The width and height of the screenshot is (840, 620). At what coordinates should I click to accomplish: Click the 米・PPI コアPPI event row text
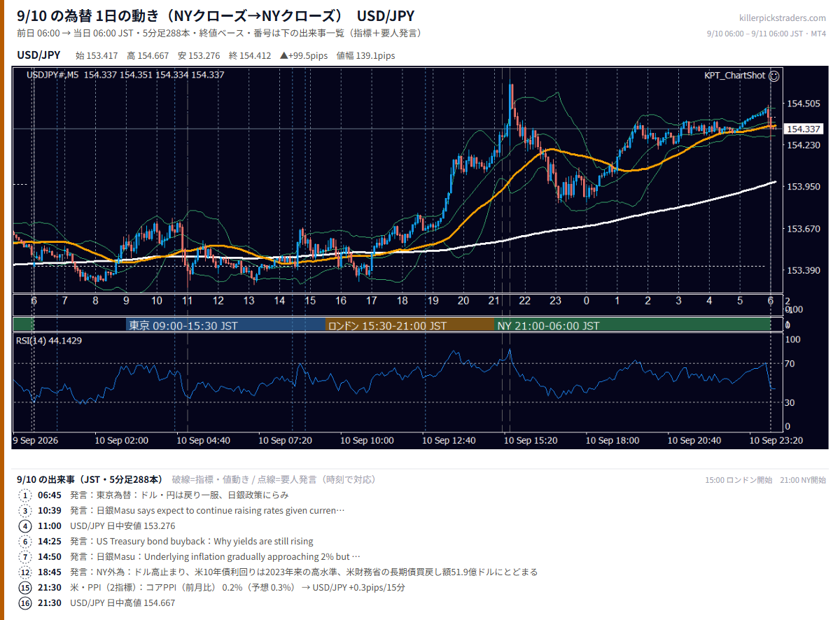(237, 587)
